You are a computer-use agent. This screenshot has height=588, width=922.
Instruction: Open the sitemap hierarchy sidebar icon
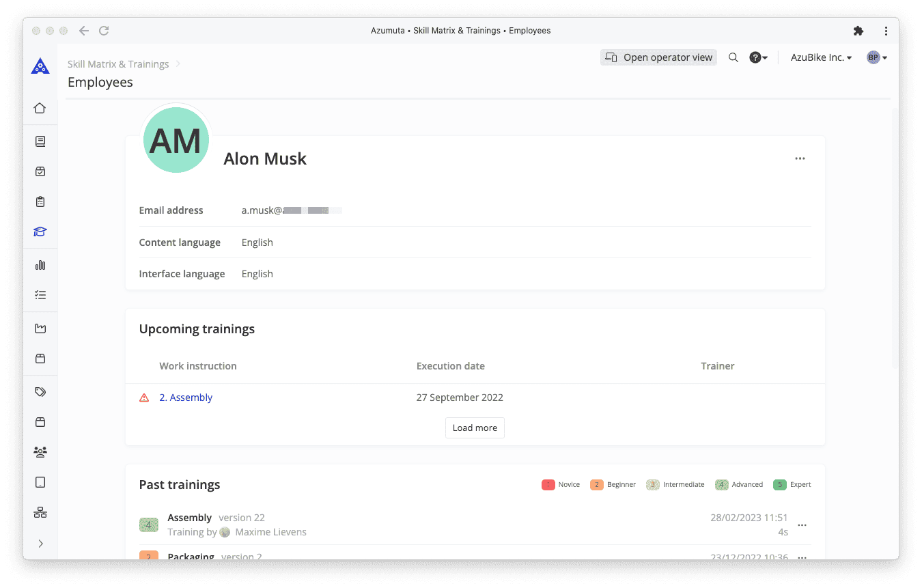(40, 512)
